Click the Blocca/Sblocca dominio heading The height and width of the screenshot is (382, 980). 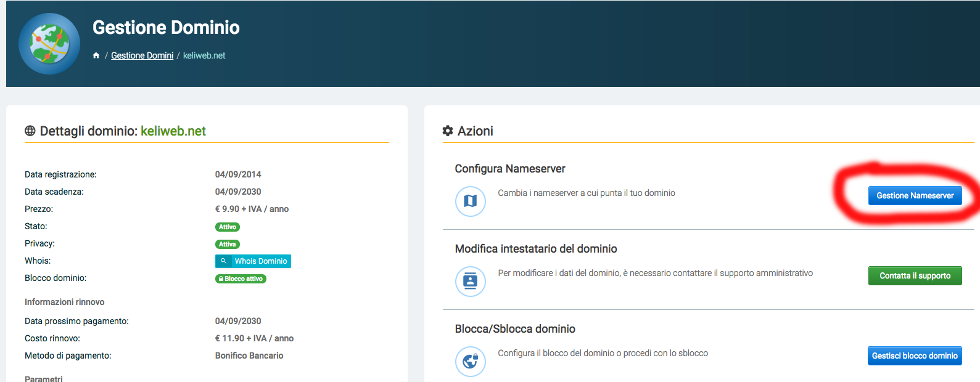(x=515, y=329)
